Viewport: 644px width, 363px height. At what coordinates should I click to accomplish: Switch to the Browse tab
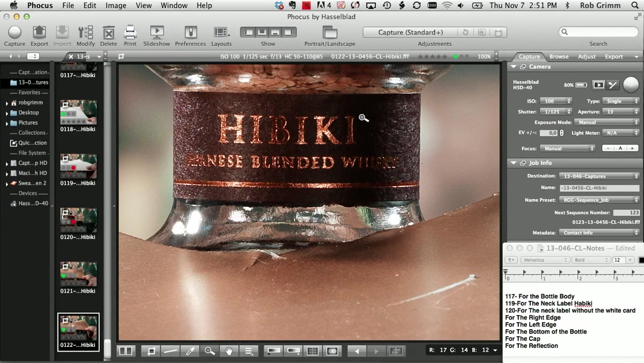[559, 56]
